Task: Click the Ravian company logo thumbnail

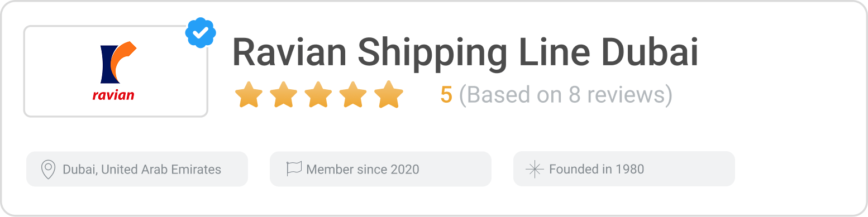Action: [116, 71]
